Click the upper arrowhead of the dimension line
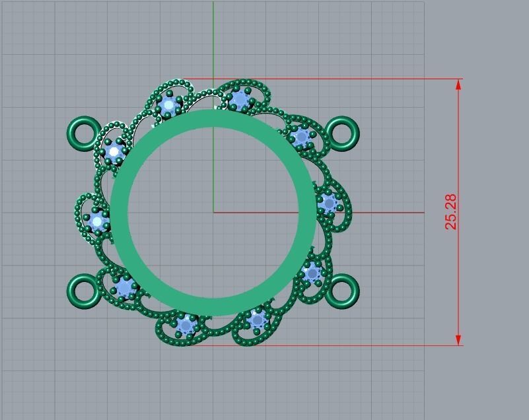This screenshot has width=529, height=420. point(458,85)
